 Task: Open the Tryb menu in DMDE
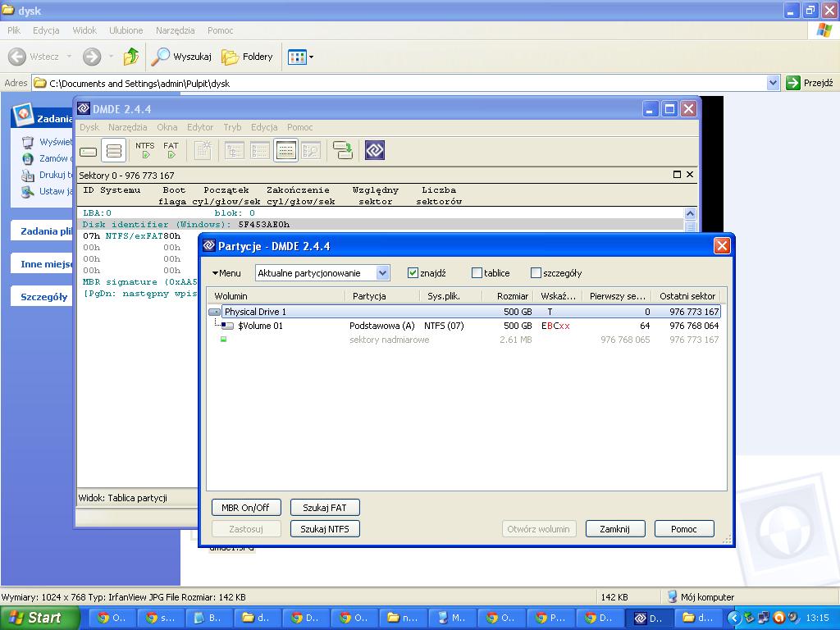[x=232, y=127]
